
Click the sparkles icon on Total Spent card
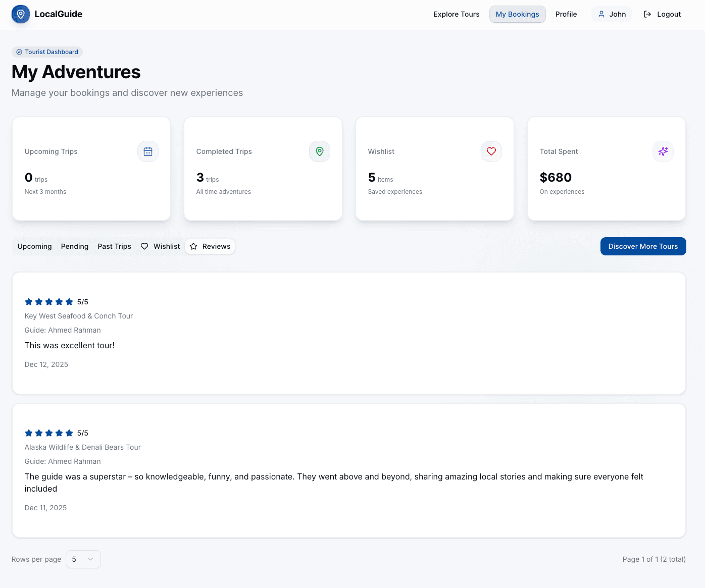coord(663,151)
